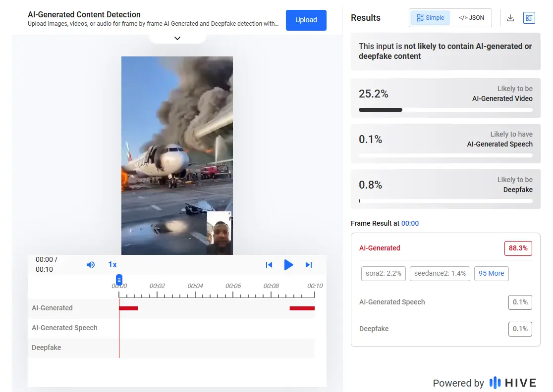The image size is (553, 392).
Task: Change the 1x playback speed
Action: pos(112,265)
